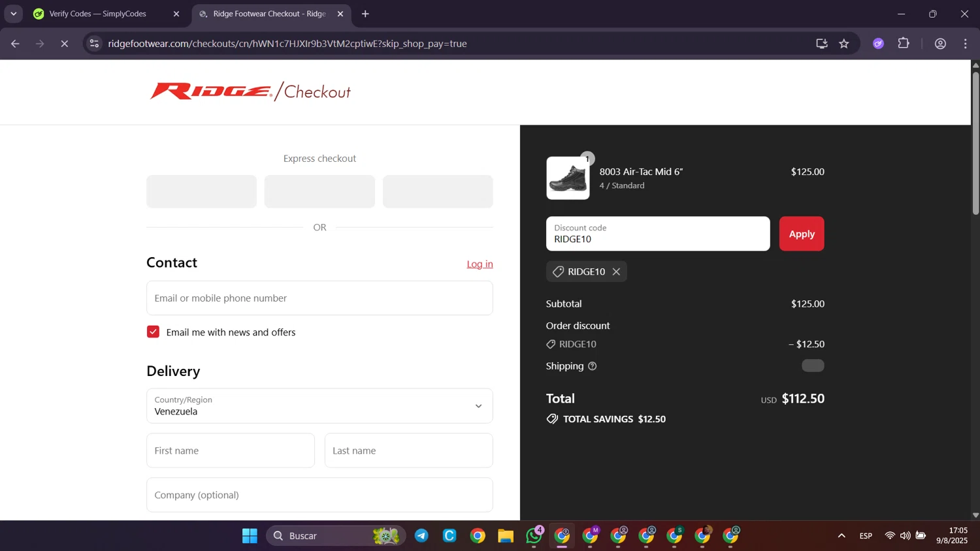Image resolution: width=980 pixels, height=551 pixels.
Task: Show hidden system tray icons chevron
Action: pyautogui.click(x=841, y=536)
